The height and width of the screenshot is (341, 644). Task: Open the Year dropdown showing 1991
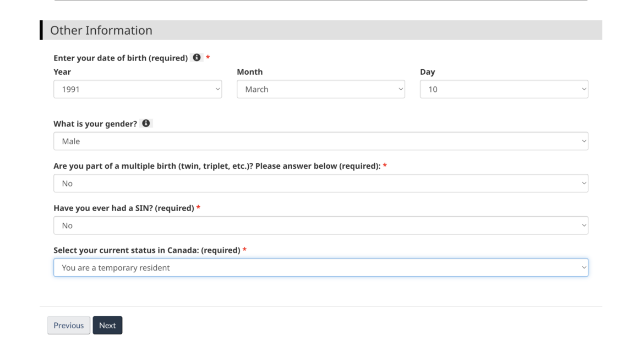pos(137,89)
